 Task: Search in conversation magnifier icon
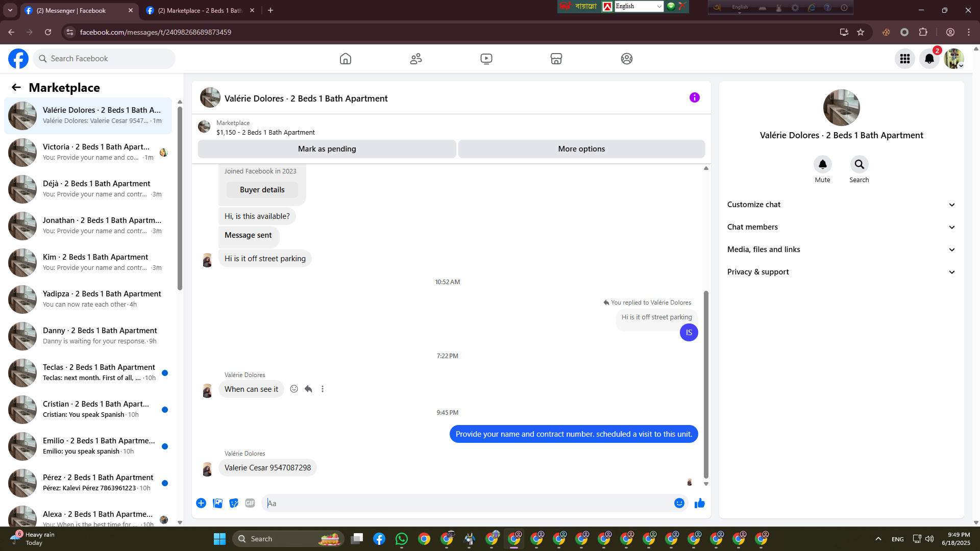click(859, 164)
